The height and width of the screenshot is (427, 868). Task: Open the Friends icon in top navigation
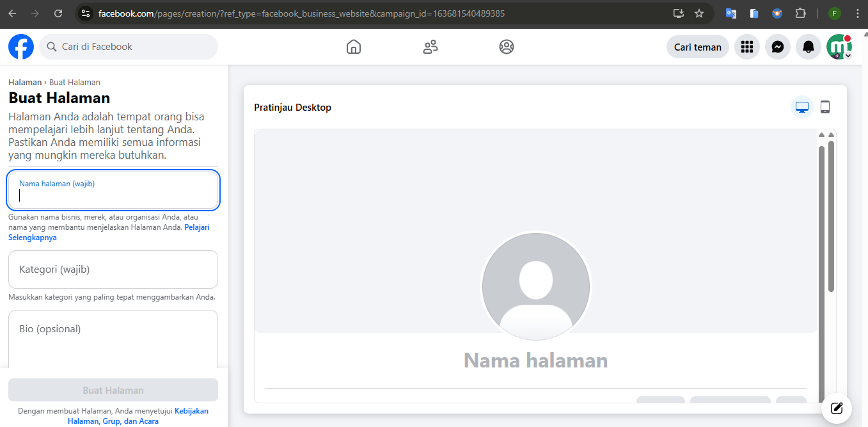coord(430,47)
